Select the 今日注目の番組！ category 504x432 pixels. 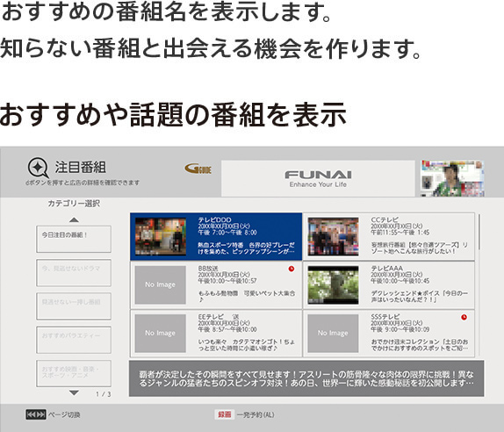[x=74, y=239]
